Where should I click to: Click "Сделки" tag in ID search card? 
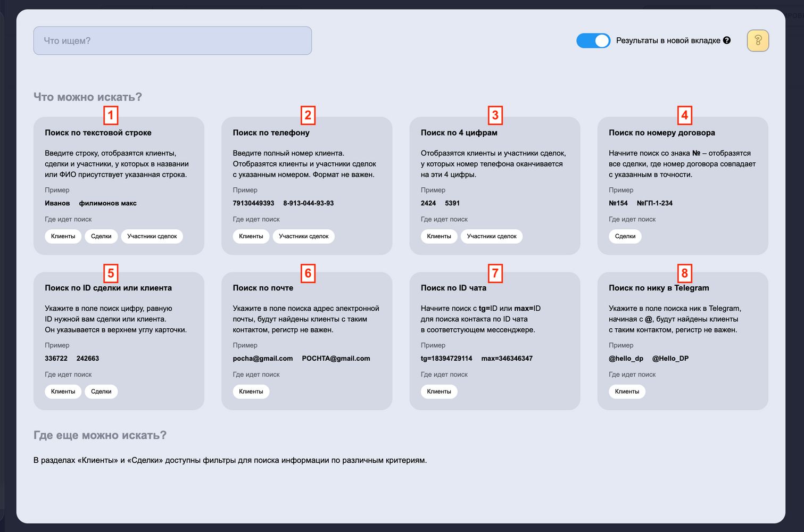[101, 392]
